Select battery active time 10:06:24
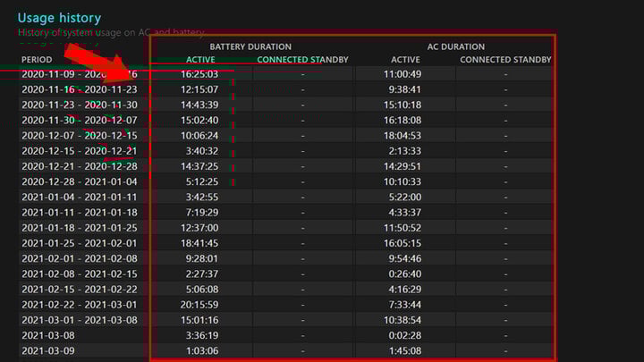Screen dimensions: 644x362 point(199,136)
